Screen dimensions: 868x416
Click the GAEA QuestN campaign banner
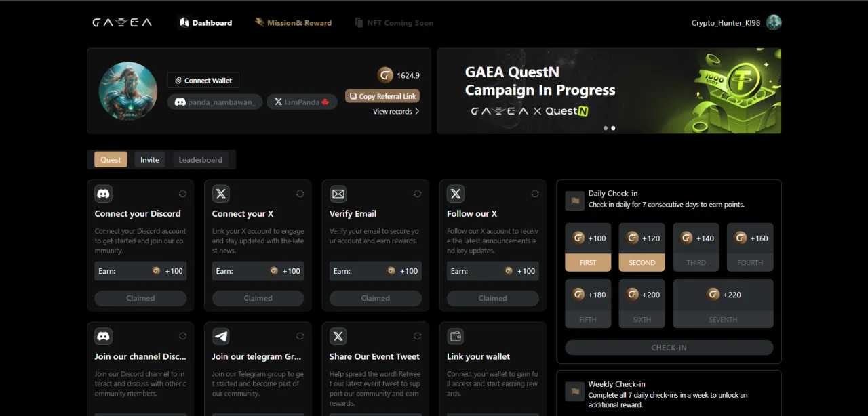(609, 90)
